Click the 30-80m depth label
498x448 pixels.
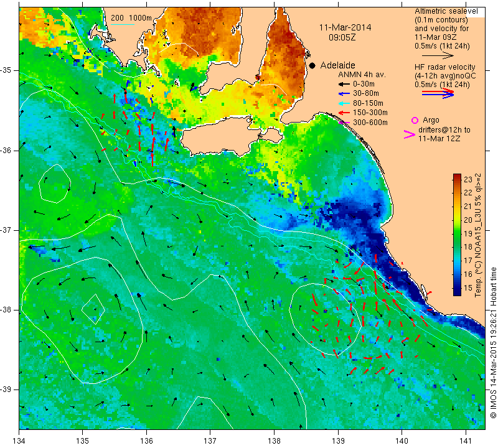(x=366, y=93)
